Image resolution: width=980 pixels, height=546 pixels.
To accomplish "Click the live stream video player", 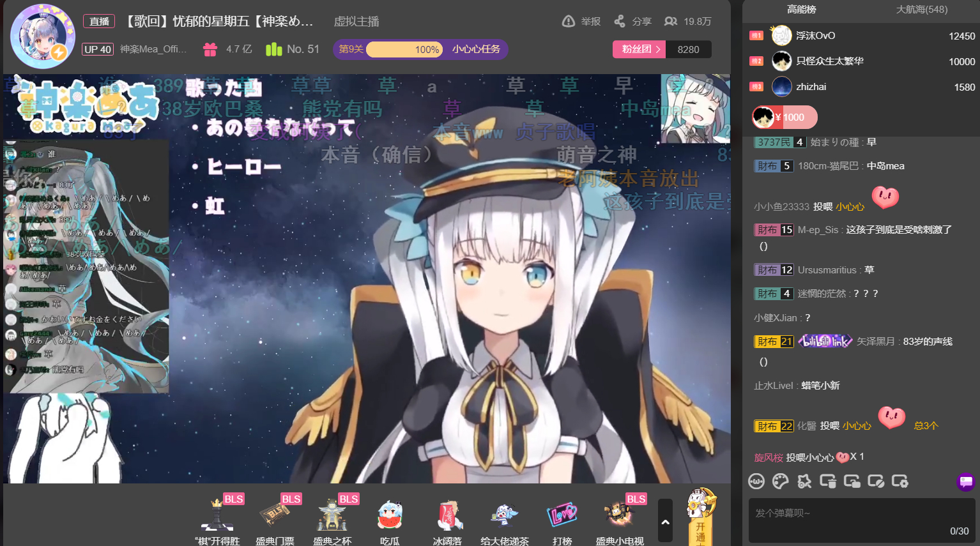I will (x=367, y=278).
